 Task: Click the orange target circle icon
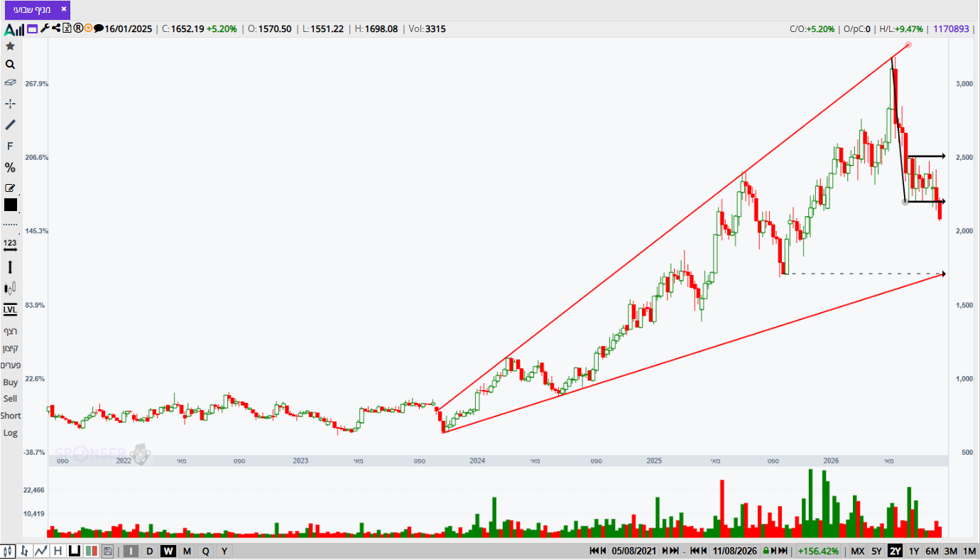(88, 28)
